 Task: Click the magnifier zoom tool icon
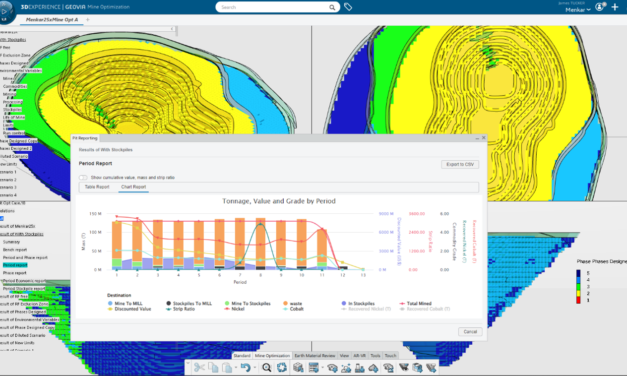267,367
